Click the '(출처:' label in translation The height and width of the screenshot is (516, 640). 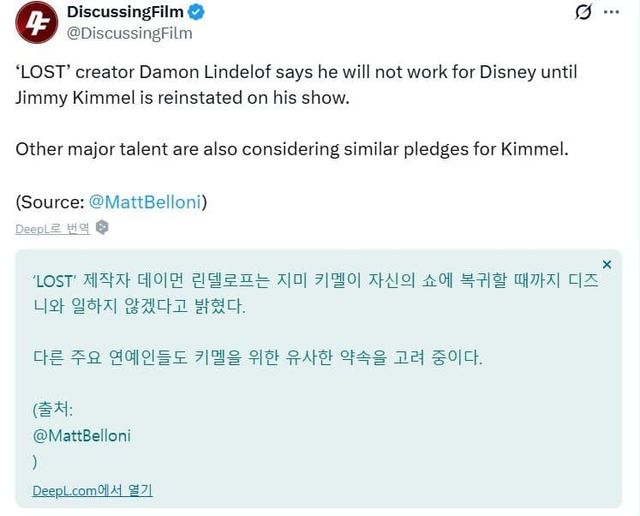pyautogui.click(x=54, y=409)
